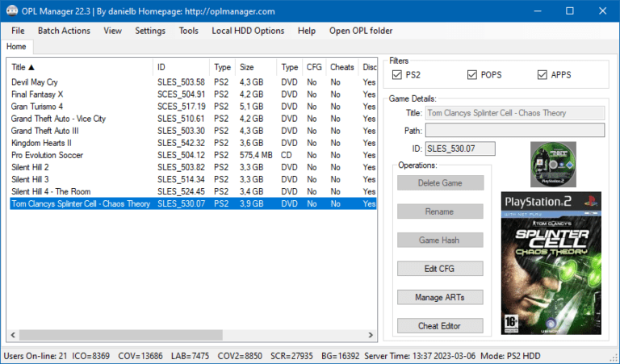
Task: Toggle the POPS filter checkbox
Action: [472, 75]
